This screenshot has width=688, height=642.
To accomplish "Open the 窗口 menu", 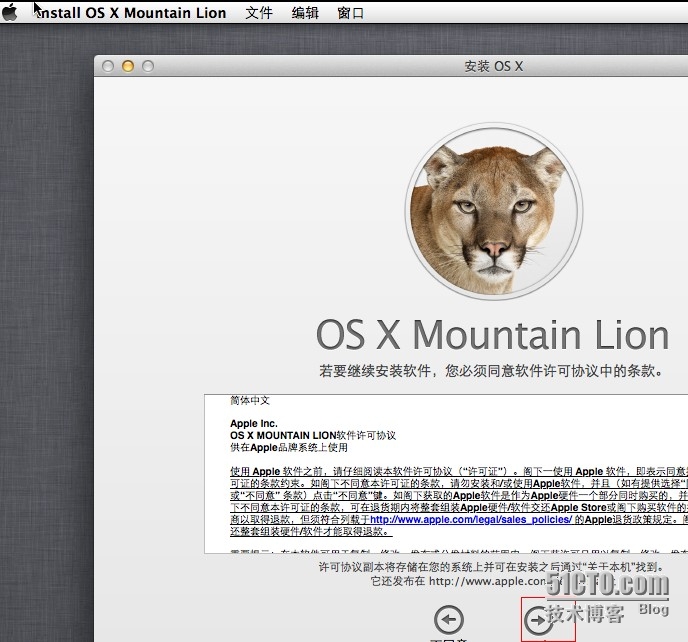I will point(351,13).
